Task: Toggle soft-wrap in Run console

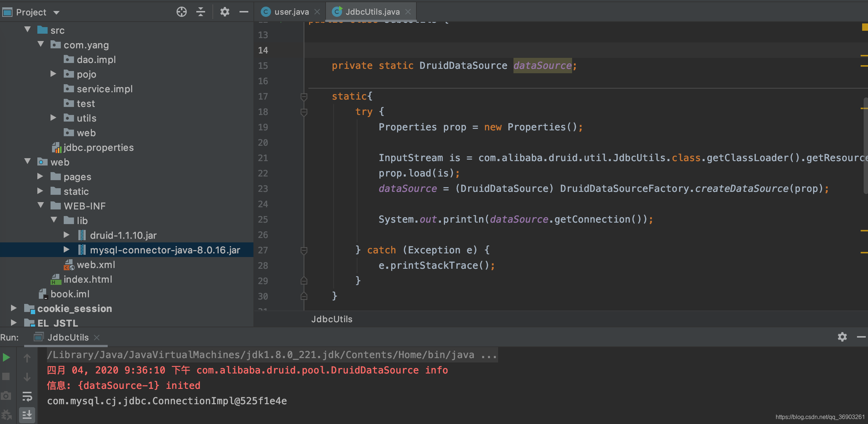Action: pos(27,396)
